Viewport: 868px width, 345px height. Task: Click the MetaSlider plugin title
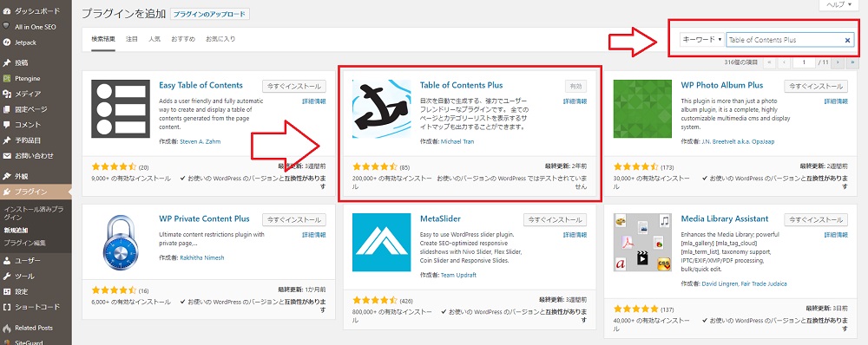tap(440, 218)
